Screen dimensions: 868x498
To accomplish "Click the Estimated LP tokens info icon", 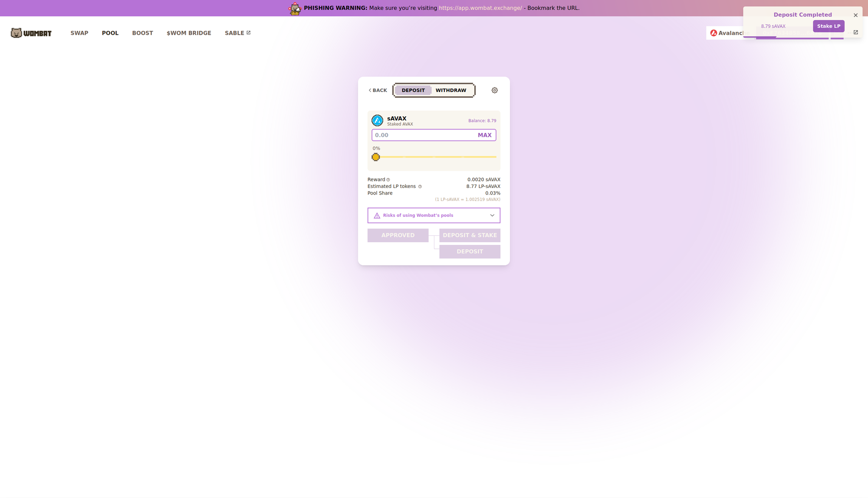I will point(420,187).
